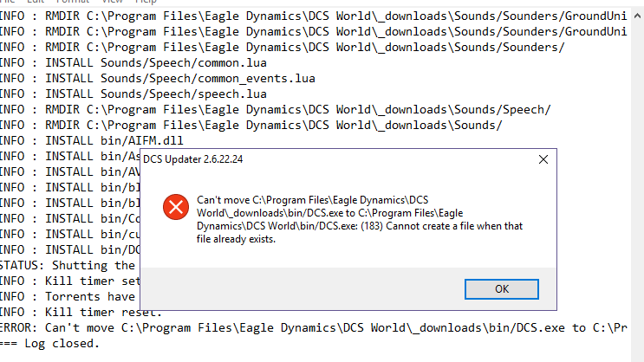644x362 pixels.
Task: Click the INSTALL bin/AIFM.dll log line
Action: [x=92, y=141]
